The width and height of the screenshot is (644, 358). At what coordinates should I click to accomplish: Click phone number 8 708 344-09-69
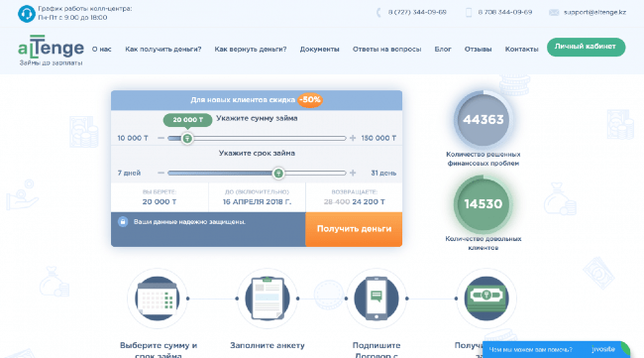(505, 12)
